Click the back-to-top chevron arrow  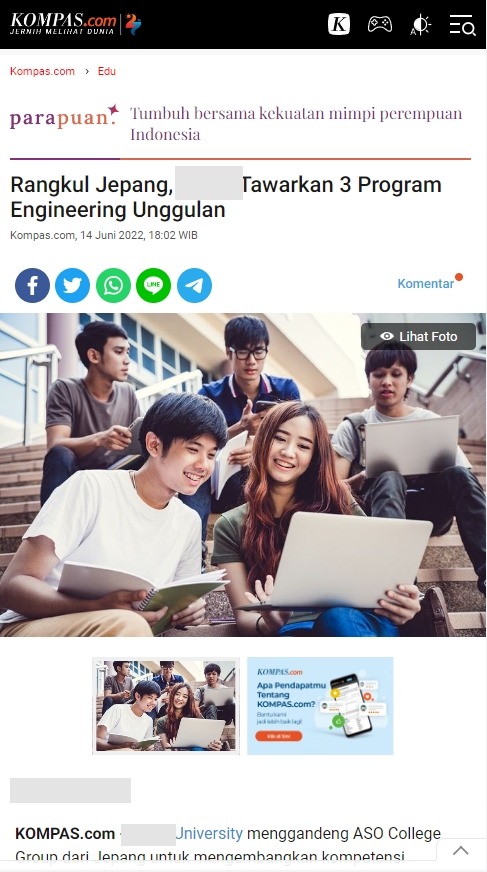click(460, 850)
